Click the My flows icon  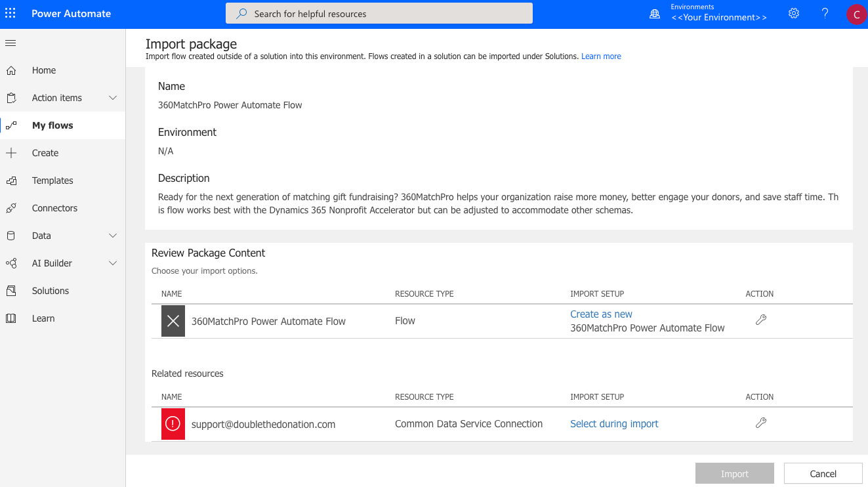click(10, 125)
